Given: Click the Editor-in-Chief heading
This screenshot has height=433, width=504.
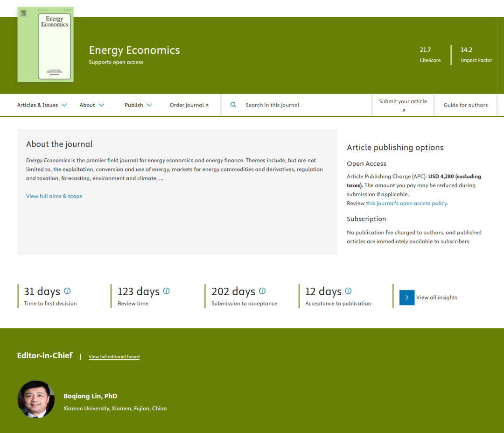Looking at the screenshot, I should 45,355.
